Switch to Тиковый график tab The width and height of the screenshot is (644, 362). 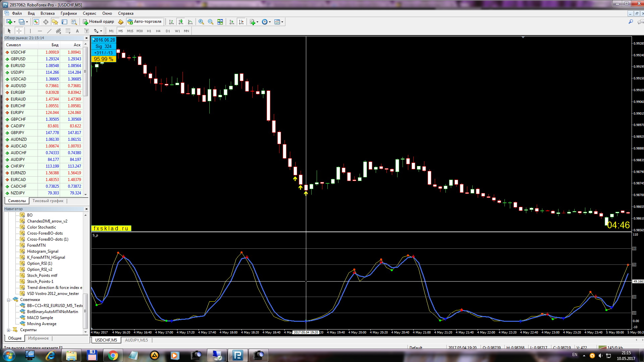point(48,201)
